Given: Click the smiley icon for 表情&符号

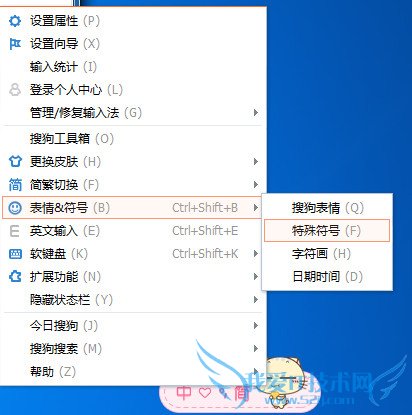Looking at the screenshot, I should (x=15, y=208).
